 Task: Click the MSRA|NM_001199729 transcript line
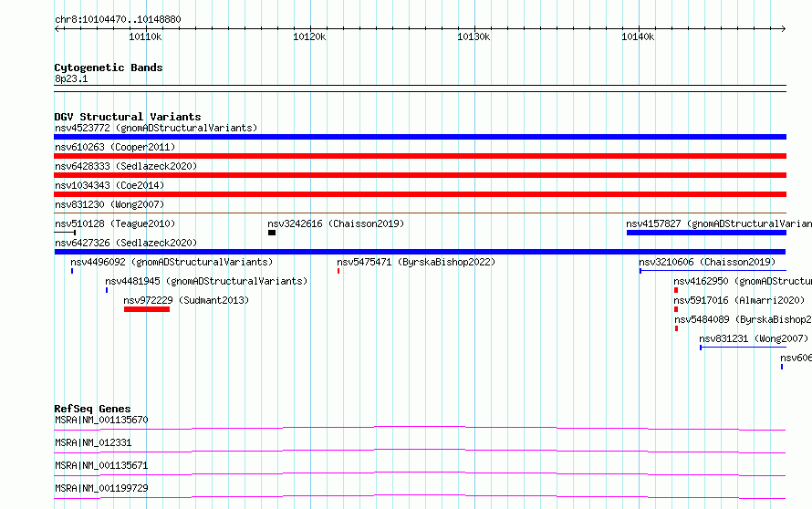(420, 496)
